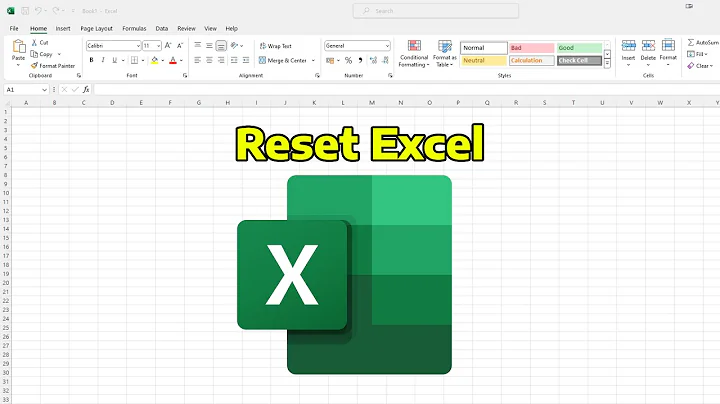Open the Clear eraser dropdown
Image resolution: width=720 pixels, height=404 pixels.
700,66
